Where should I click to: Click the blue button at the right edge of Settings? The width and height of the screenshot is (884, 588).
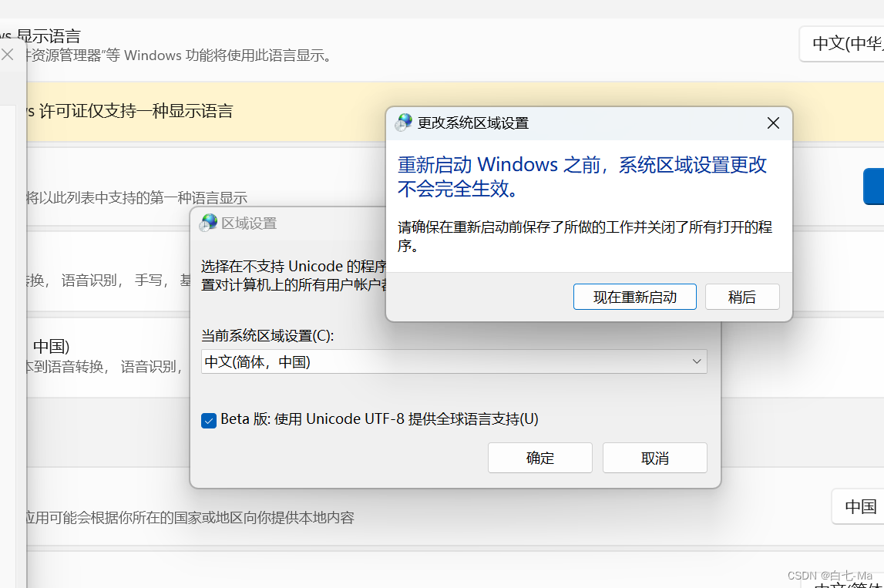point(874,186)
